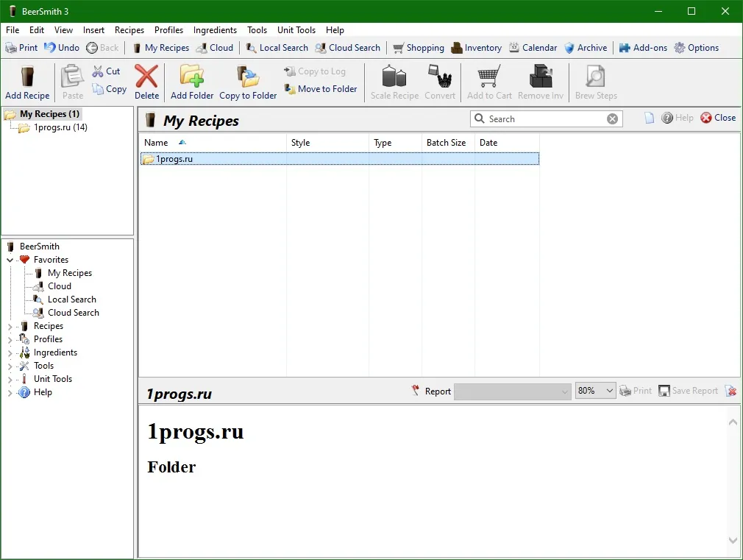Click Save Report in preview bar
Screen dimensions: 743x560
688,391
